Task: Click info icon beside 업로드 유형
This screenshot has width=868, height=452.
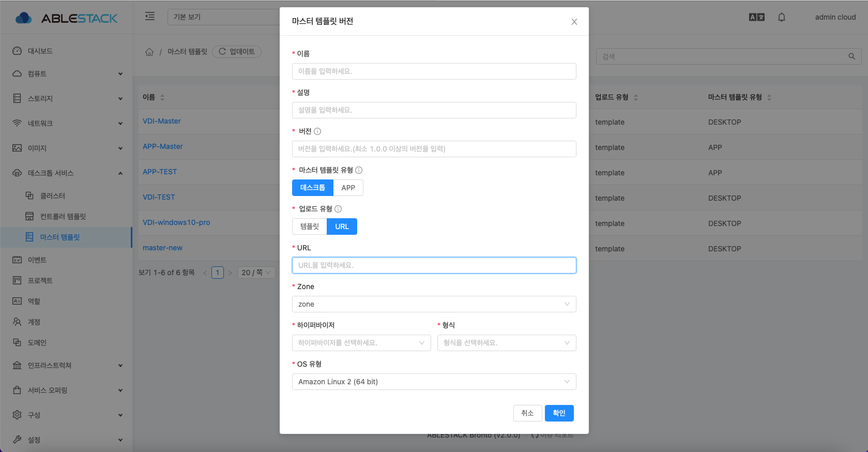Action: point(338,209)
